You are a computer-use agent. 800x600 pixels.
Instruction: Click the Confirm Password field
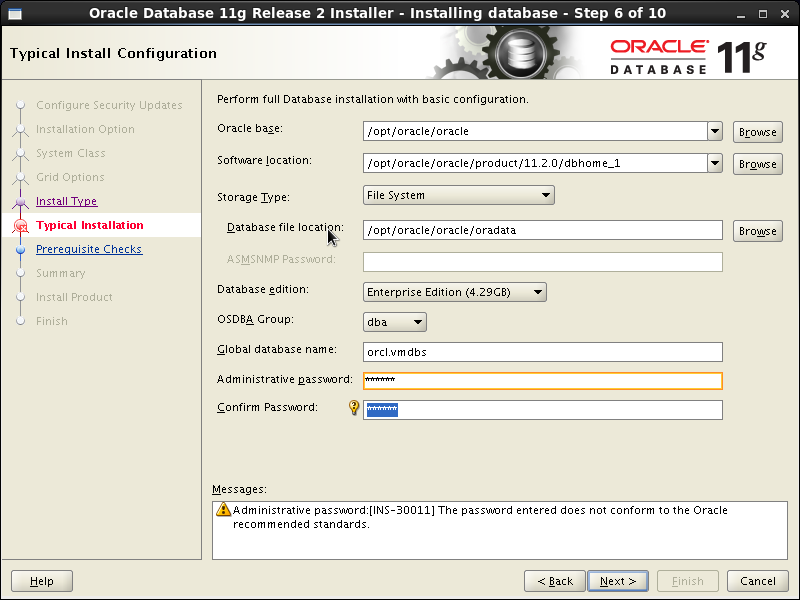pyautogui.click(x=543, y=410)
